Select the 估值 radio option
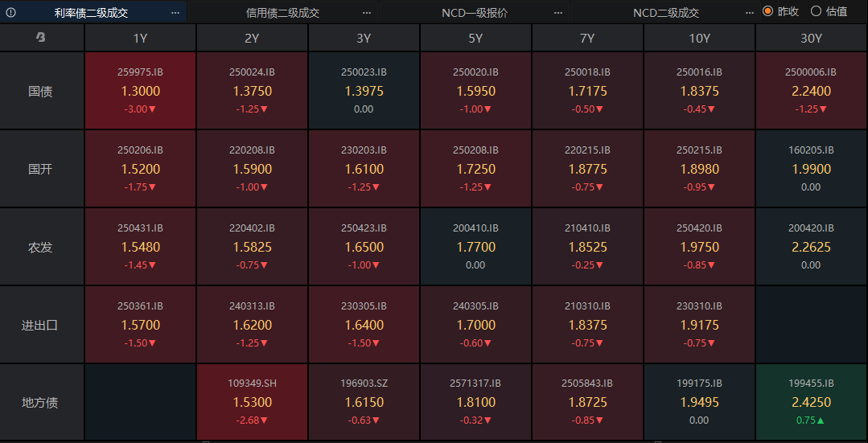Image resolution: width=868 pixels, height=443 pixels. coord(816,11)
